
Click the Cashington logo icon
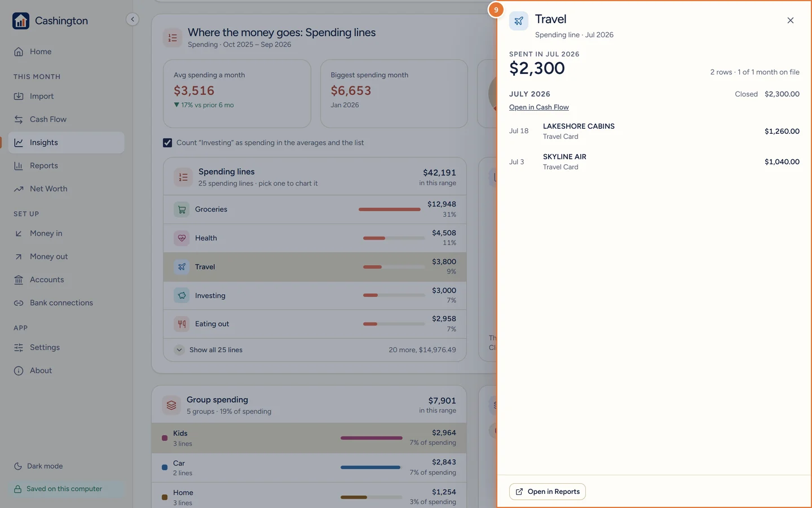point(21,21)
